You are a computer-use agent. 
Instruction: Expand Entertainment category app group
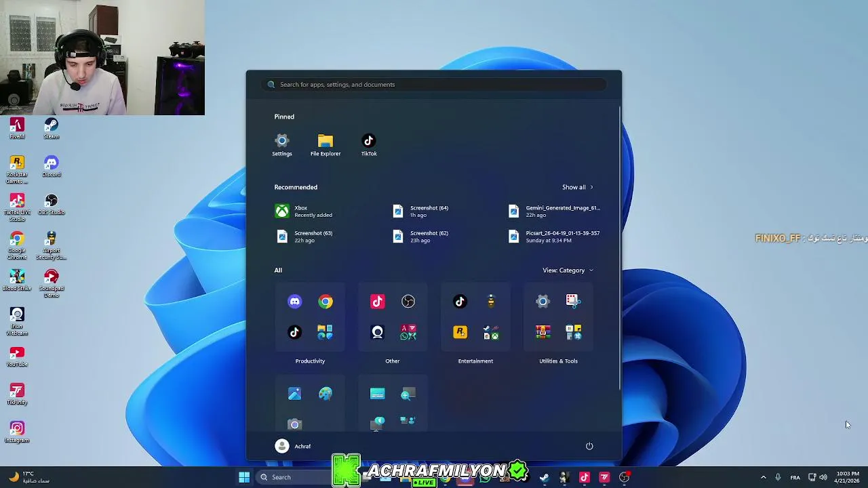click(x=491, y=332)
